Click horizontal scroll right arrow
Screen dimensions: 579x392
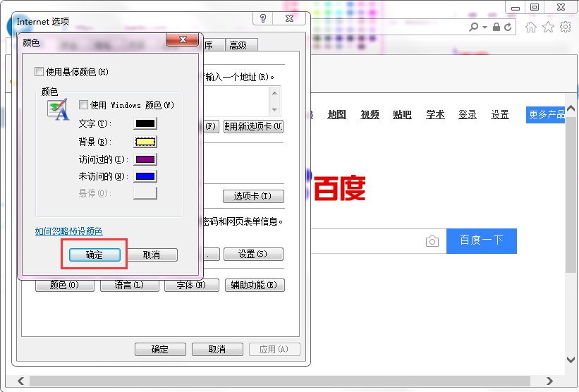click(549, 381)
